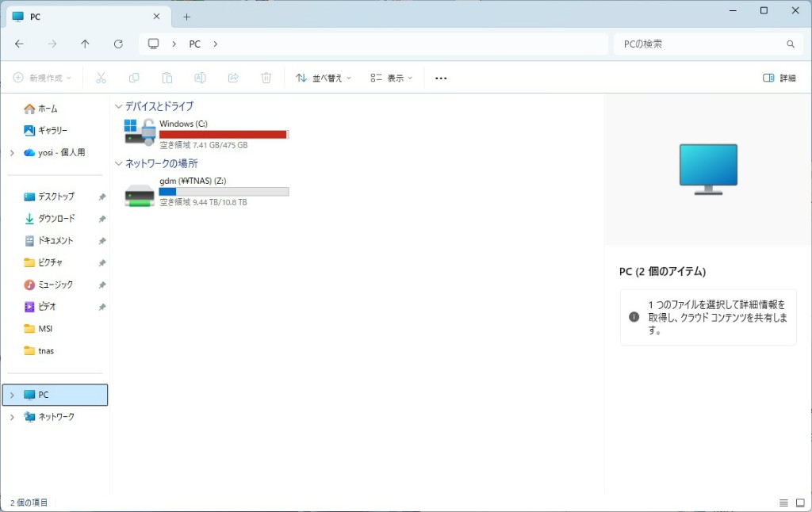Collapse the ネットワークの場所 group
812x512 pixels.
tap(119, 163)
